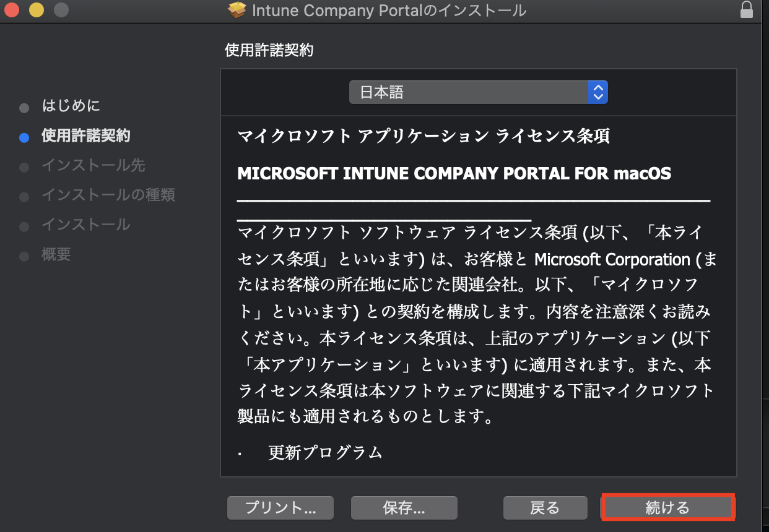The height and width of the screenshot is (532, 769).
Task: Click the Microsoft Corporation text in license
Action: [612, 259]
